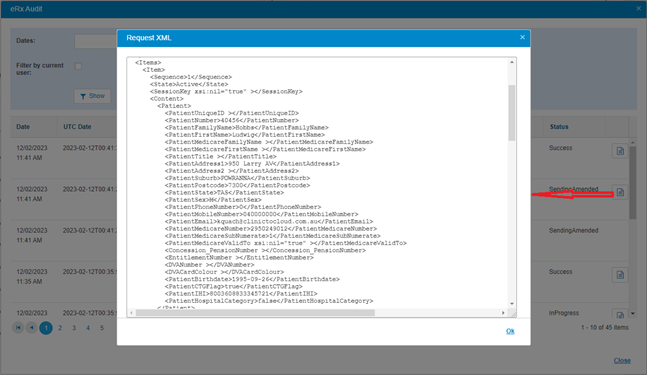This screenshot has height=375, width=647.
Task: Open XML document icon for first SendingAmended row
Action: [x=620, y=192]
